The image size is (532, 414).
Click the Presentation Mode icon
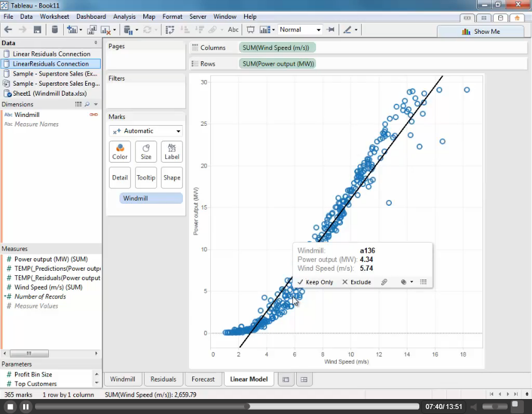(x=251, y=29)
